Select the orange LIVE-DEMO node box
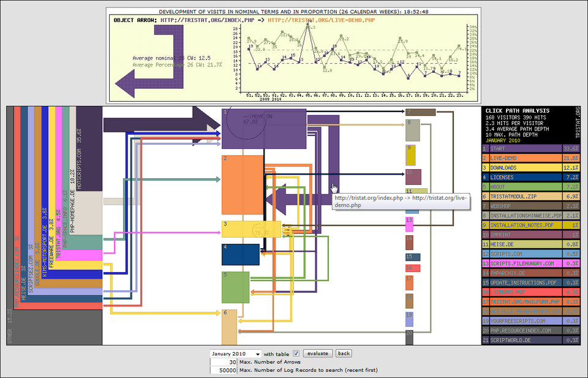The height and width of the screenshot is (378, 588). click(x=242, y=184)
